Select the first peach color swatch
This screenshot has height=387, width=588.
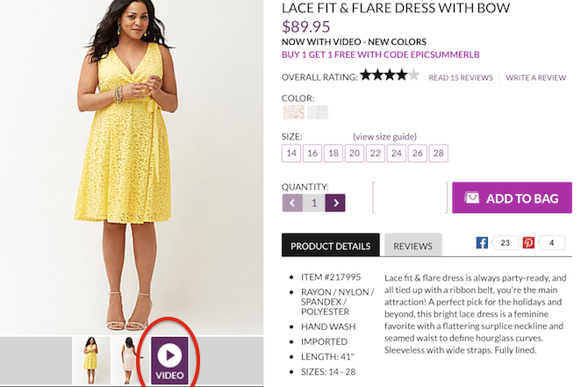[x=293, y=112]
